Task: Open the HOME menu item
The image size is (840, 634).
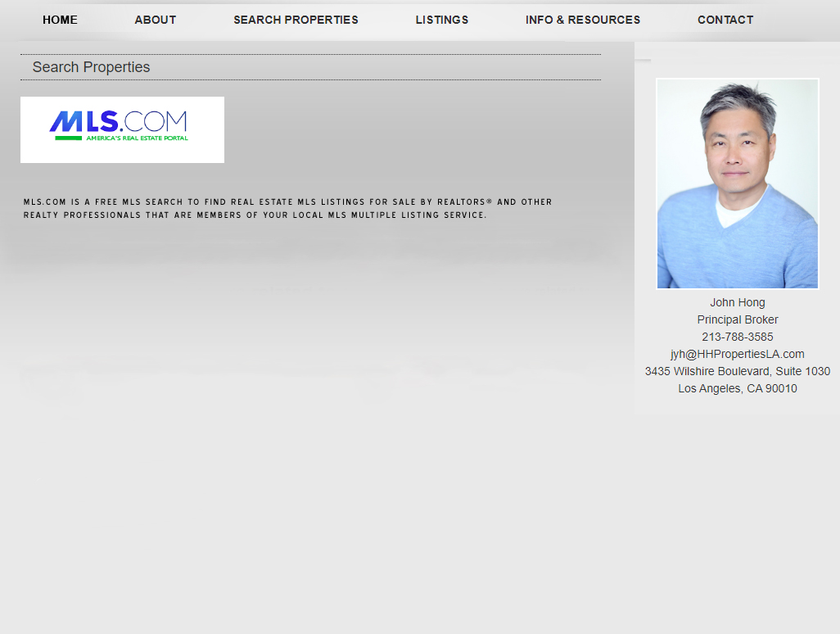Action: coord(60,20)
